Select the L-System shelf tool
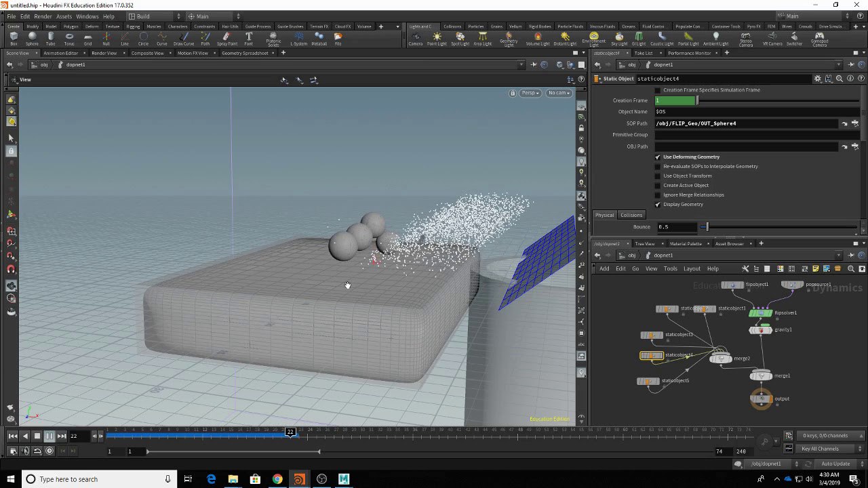 (298, 38)
